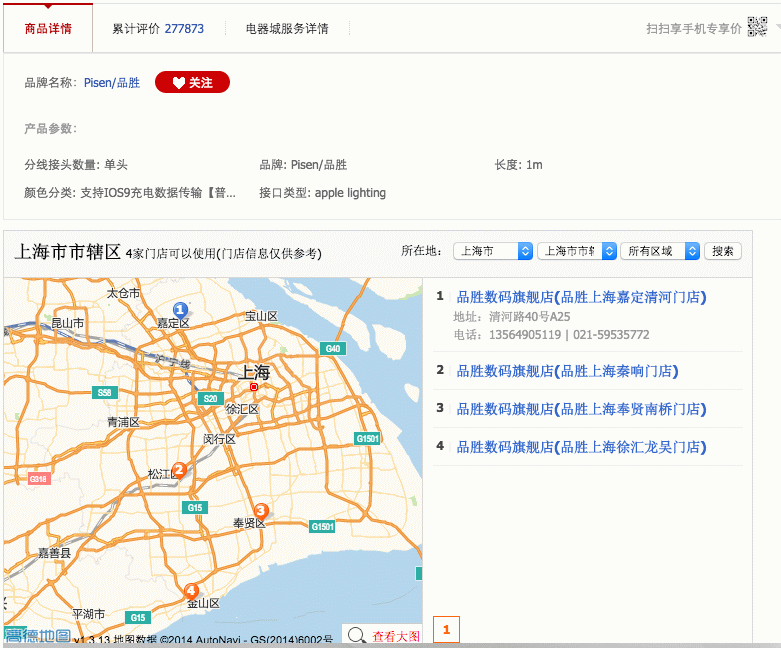Click the 颜色分类 truncated parameter text

130,193
